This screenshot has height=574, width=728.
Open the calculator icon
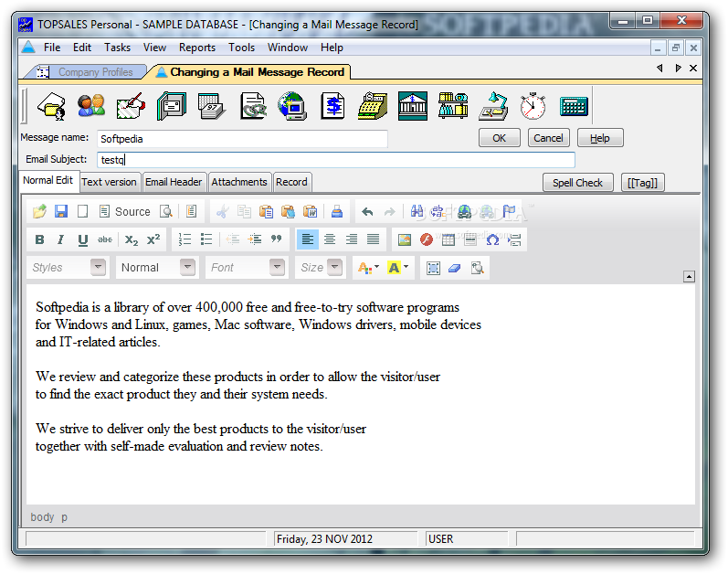click(x=574, y=107)
